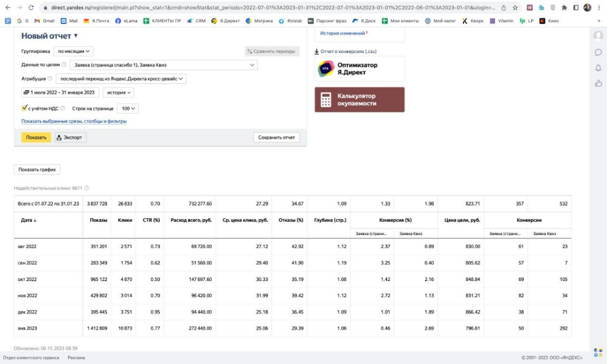Open Показать выбранные срезы, столбцы и фильтры link
The width and height of the screenshot is (607, 364).
74,121
